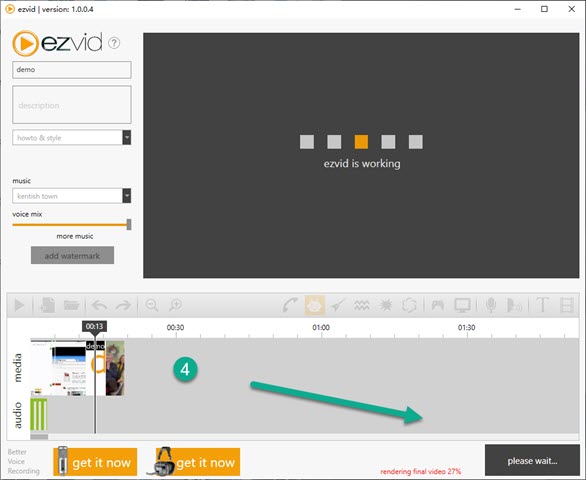Click the microphone get it now banner
This screenshot has width=586, height=480.
pyautogui.click(x=95, y=462)
